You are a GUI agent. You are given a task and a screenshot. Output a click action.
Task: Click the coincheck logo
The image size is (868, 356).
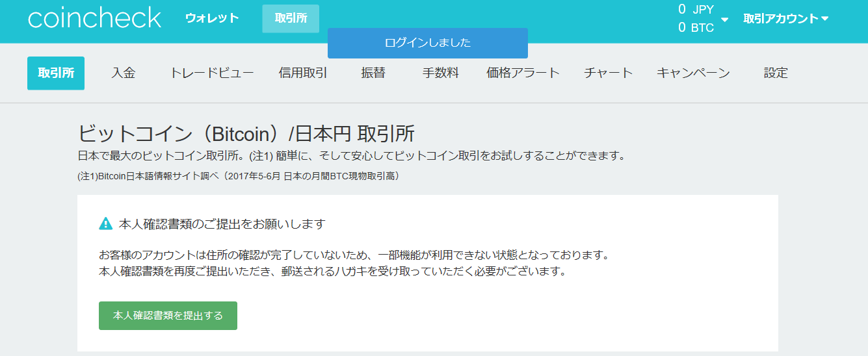94,18
